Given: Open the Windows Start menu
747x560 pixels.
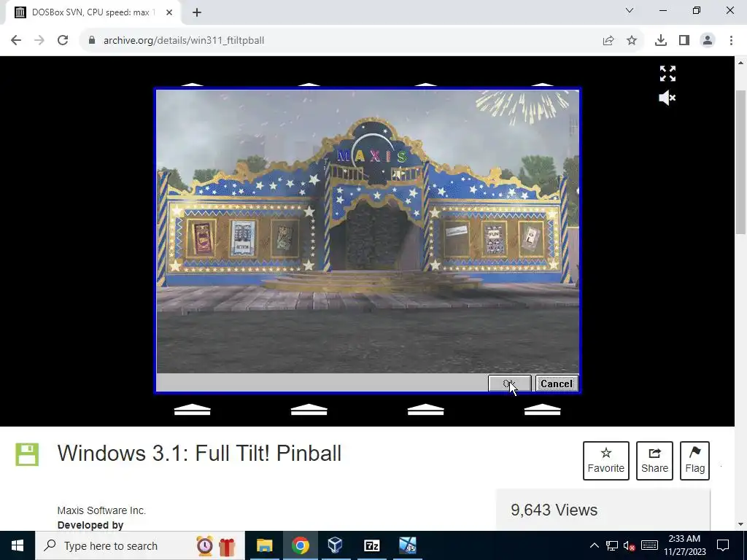Looking at the screenshot, I should (18, 545).
